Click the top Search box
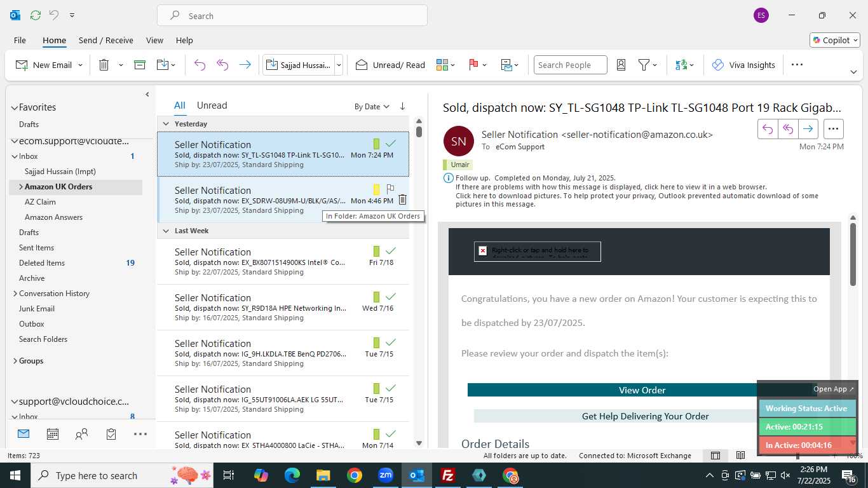 (292, 16)
